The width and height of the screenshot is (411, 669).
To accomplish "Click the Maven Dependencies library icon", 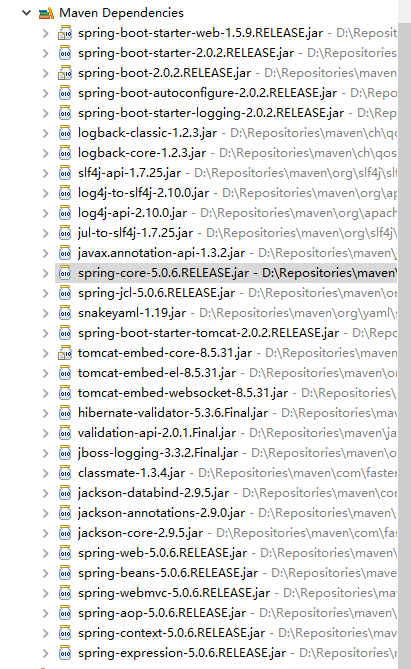I will (x=46, y=13).
